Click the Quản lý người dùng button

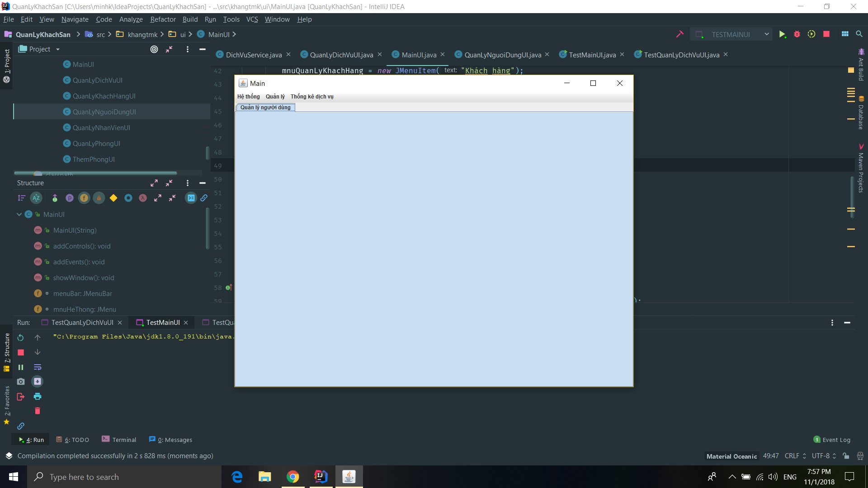click(x=265, y=108)
